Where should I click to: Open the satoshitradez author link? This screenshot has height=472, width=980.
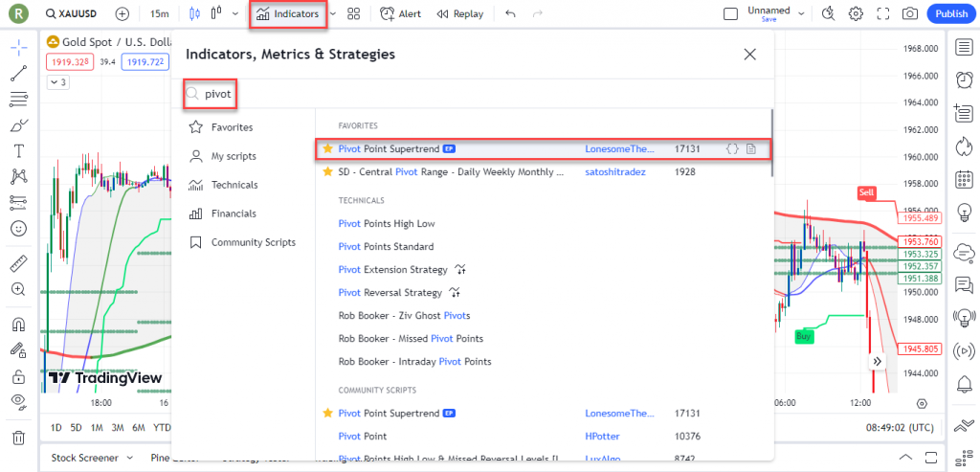point(615,171)
